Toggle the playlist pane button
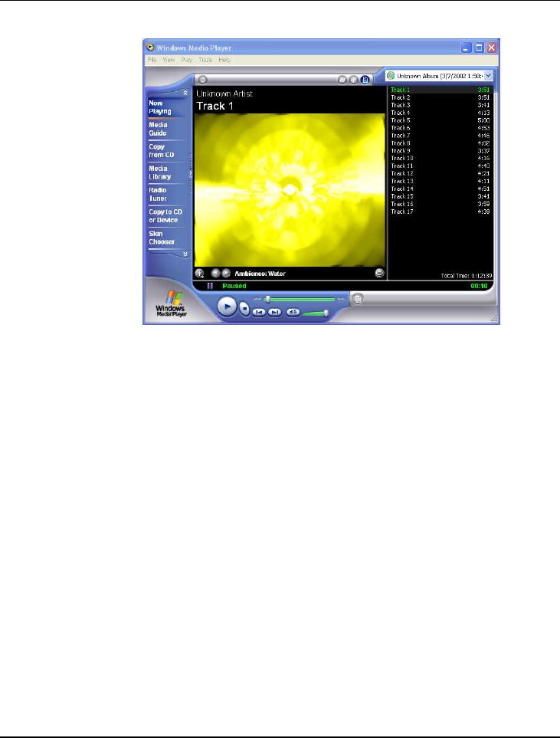 pos(365,80)
